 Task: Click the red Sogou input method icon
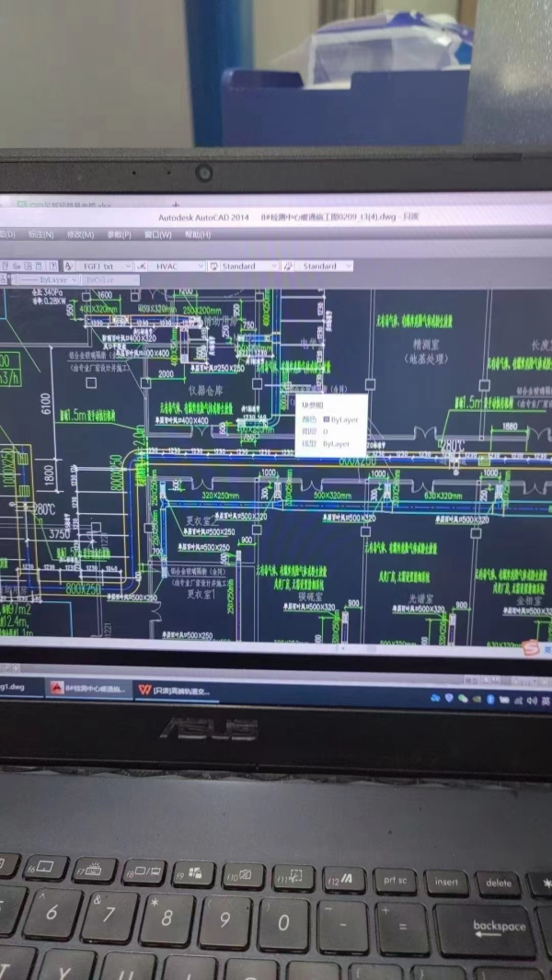[x=531, y=649]
